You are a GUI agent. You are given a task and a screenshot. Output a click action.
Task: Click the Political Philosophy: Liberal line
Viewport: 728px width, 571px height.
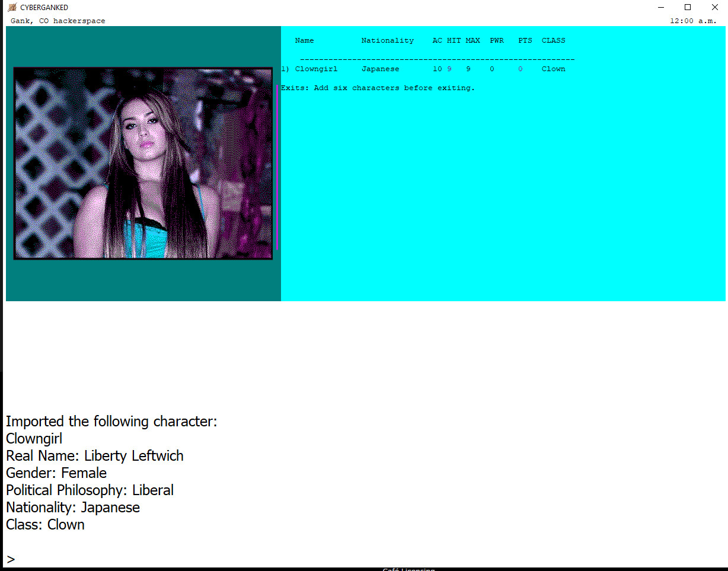pyautogui.click(x=90, y=490)
